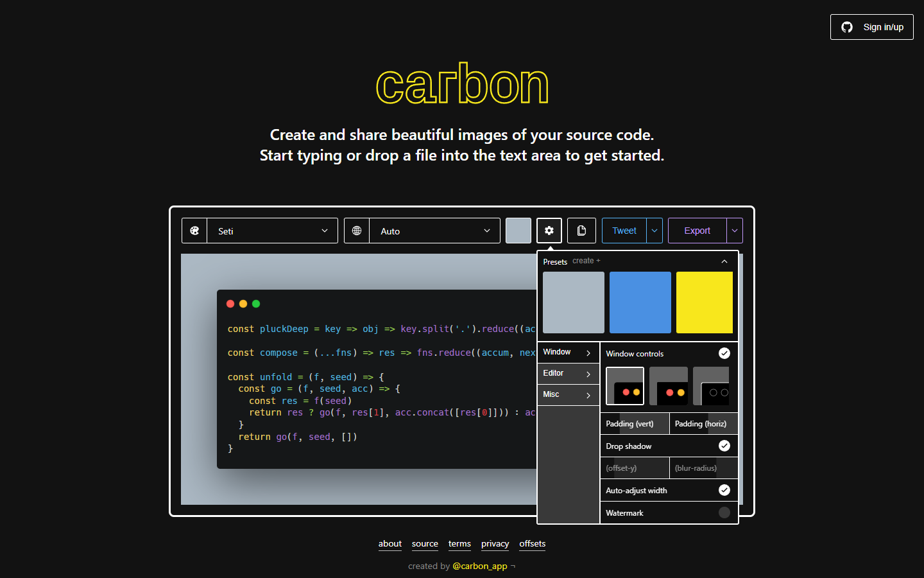Click the create + preset link
Screen dimensions: 924x578
tap(586, 261)
